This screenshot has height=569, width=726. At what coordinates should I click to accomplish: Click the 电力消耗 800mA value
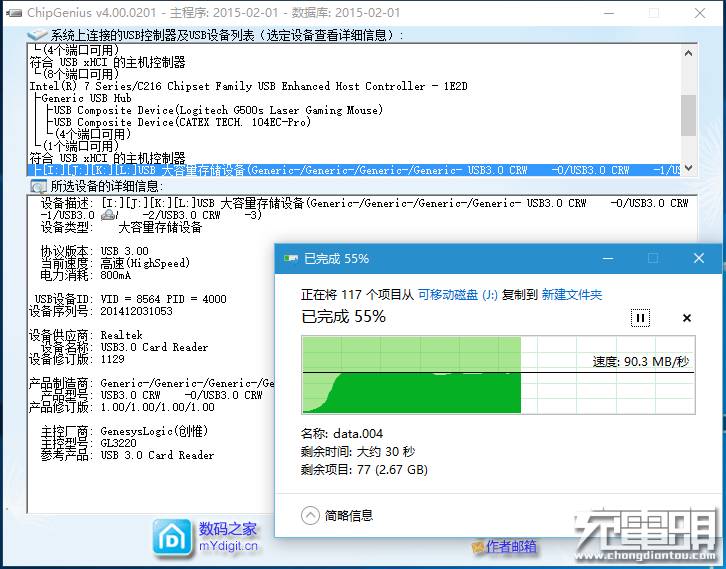pyautogui.click(x=116, y=275)
